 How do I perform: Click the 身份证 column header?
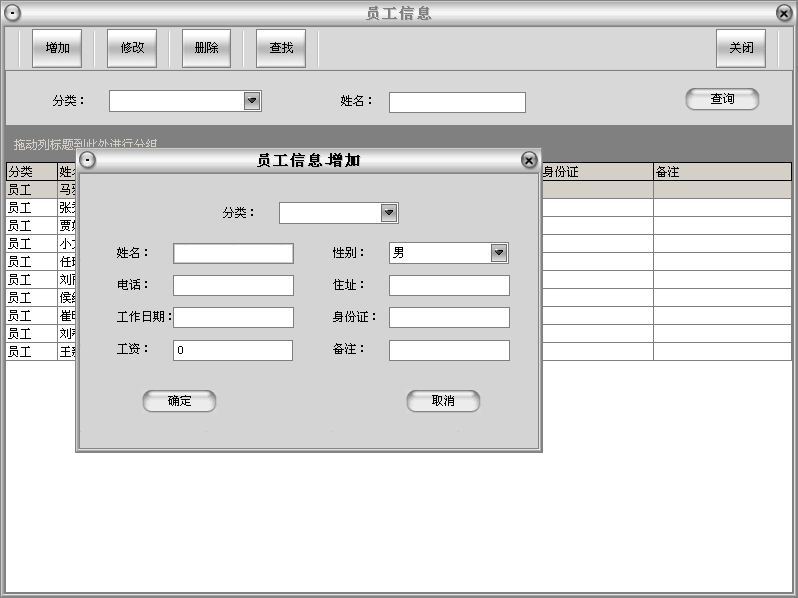coord(597,172)
